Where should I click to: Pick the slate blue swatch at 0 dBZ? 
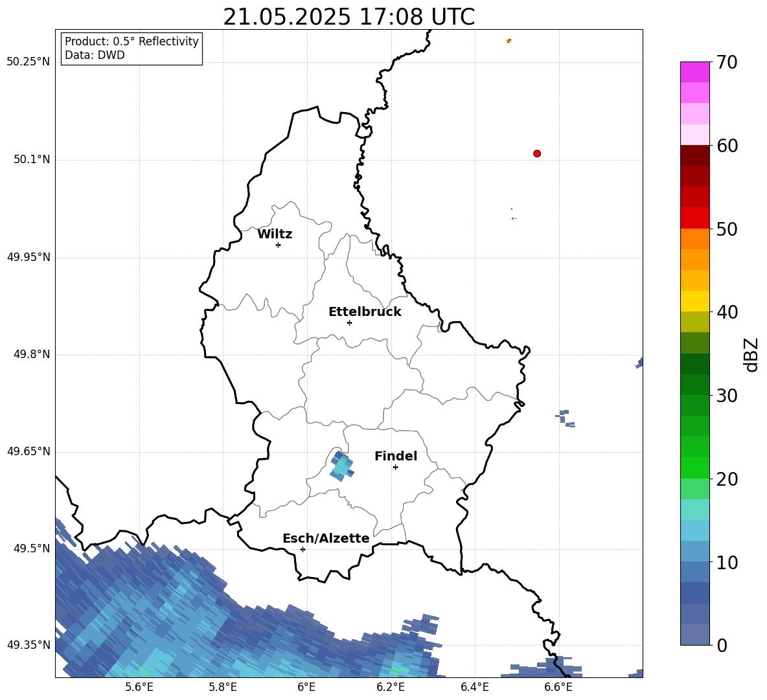pos(694,635)
